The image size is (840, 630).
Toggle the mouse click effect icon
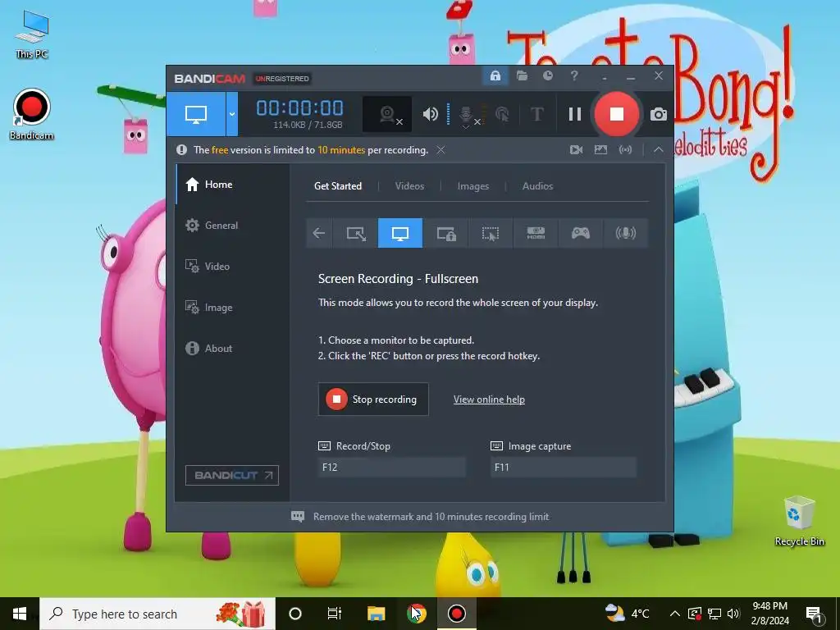pyautogui.click(x=503, y=114)
